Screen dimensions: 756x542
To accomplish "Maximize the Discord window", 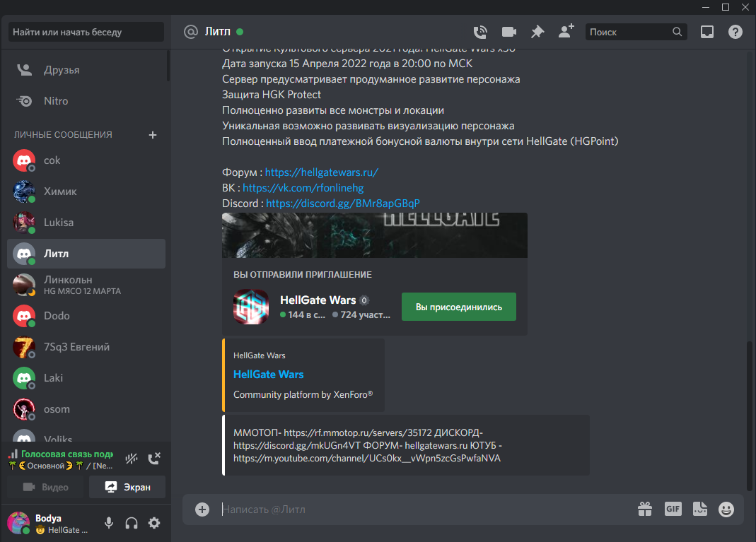I will [725, 7].
